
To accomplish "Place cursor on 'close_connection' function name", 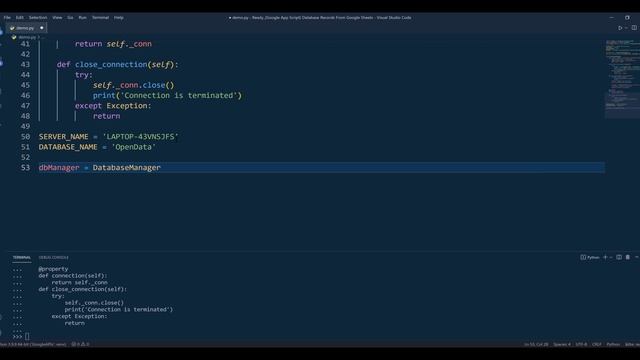I will [x=111, y=64].
